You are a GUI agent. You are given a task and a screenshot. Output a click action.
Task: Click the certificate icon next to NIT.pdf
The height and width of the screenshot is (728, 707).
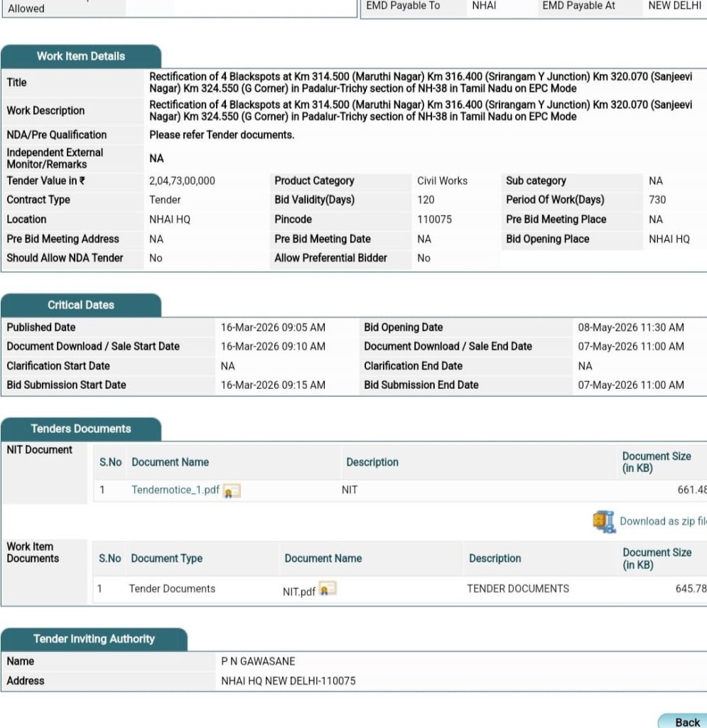click(x=328, y=589)
